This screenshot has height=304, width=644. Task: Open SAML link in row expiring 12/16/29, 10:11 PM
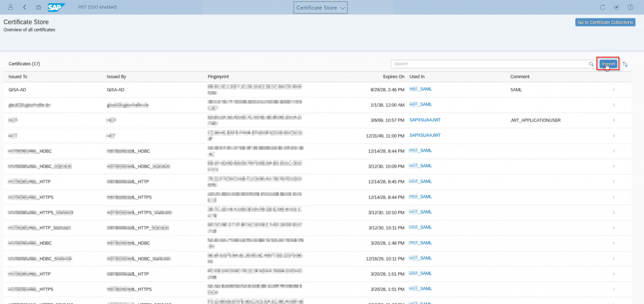(421, 258)
